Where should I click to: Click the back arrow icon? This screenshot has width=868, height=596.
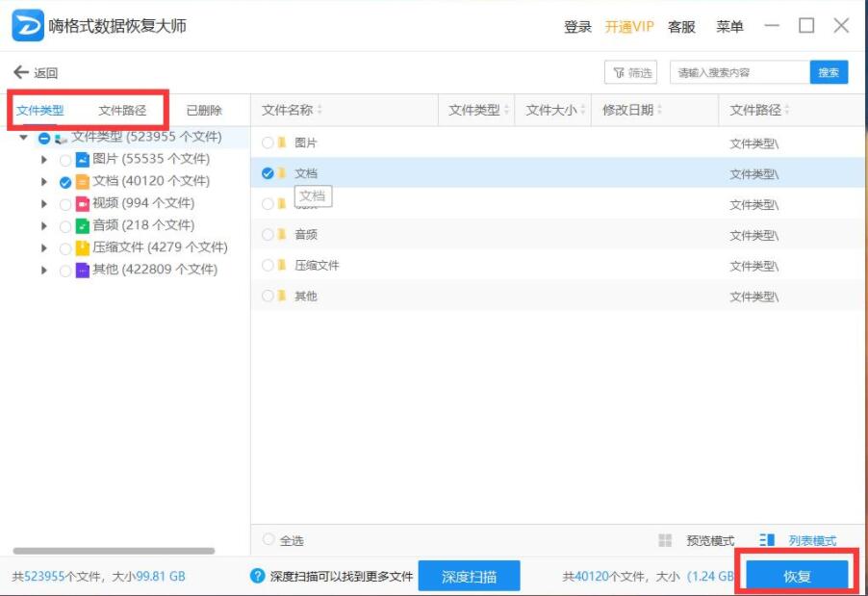(x=20, y=72)
